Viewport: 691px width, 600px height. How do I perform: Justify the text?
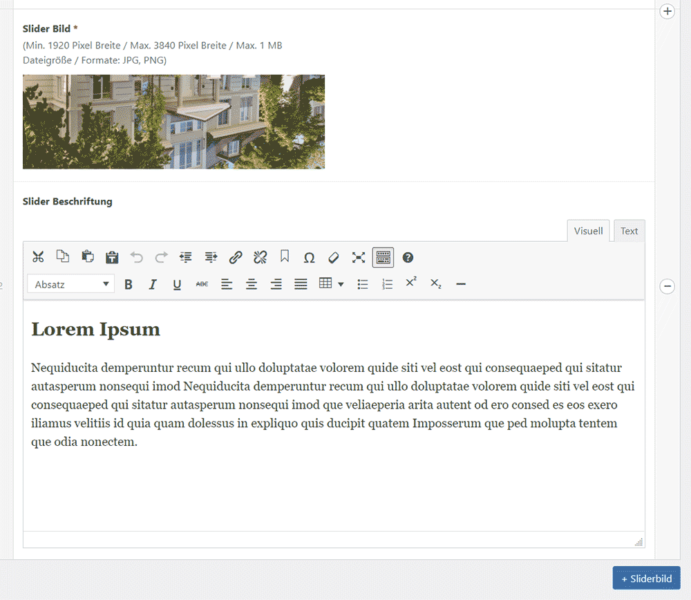pyautogui.click(x=301, y=284)
